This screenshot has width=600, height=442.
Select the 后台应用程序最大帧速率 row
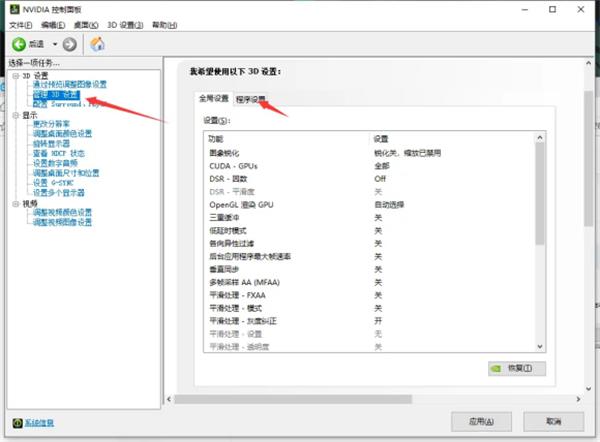click(369, 256)
